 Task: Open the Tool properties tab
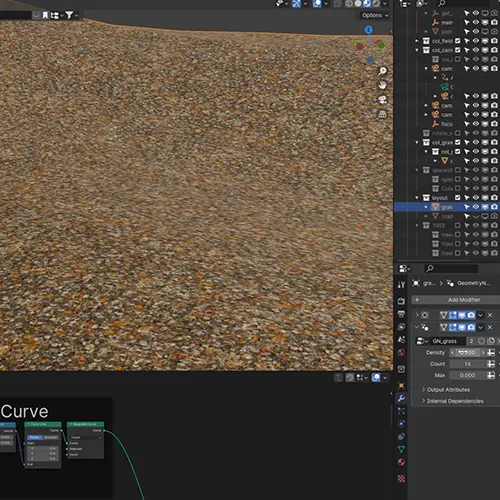(401, 284)
